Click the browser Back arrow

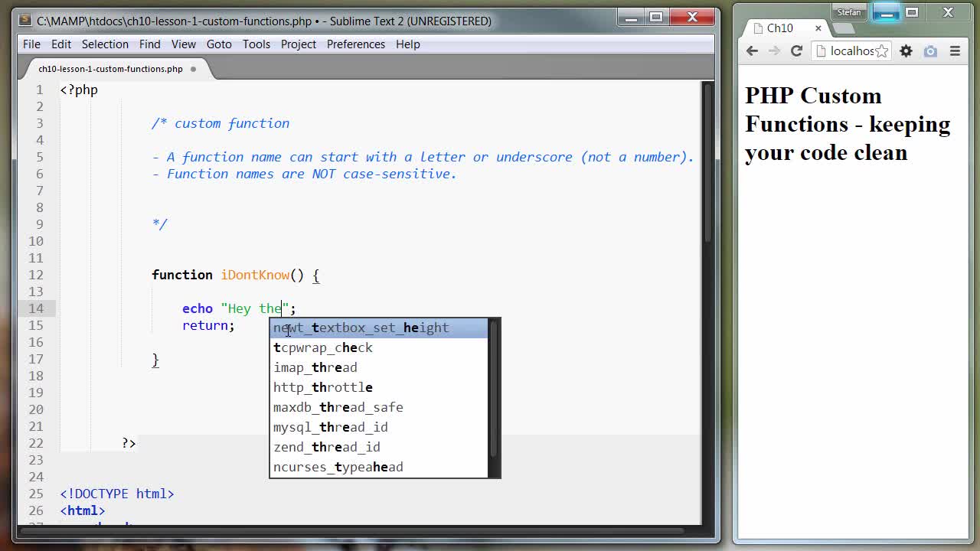752,51
